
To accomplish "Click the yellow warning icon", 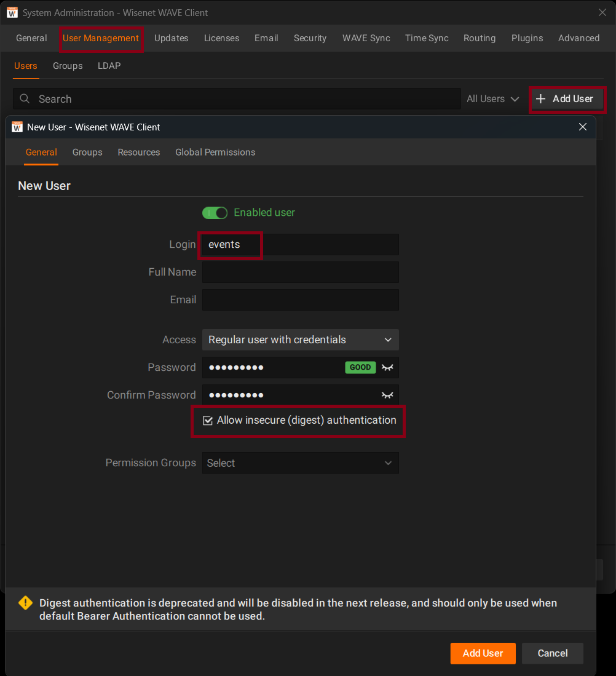I will tap(25, 603).
